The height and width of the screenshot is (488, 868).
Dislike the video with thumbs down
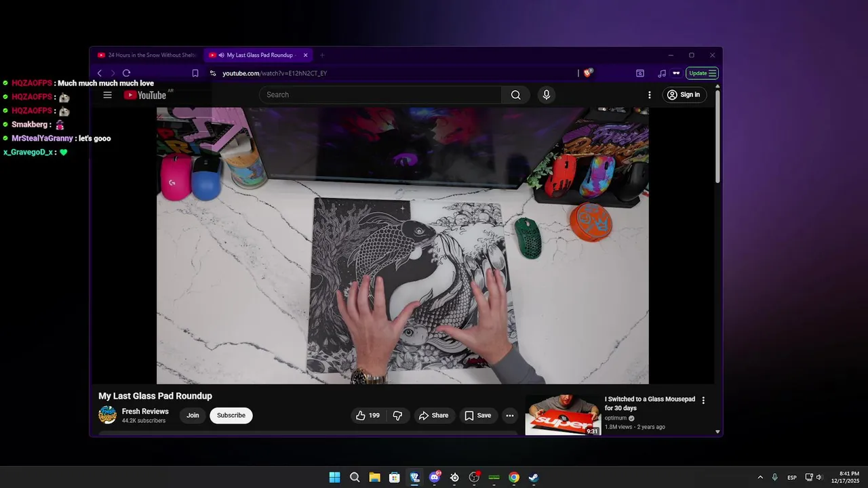(398, 415)
